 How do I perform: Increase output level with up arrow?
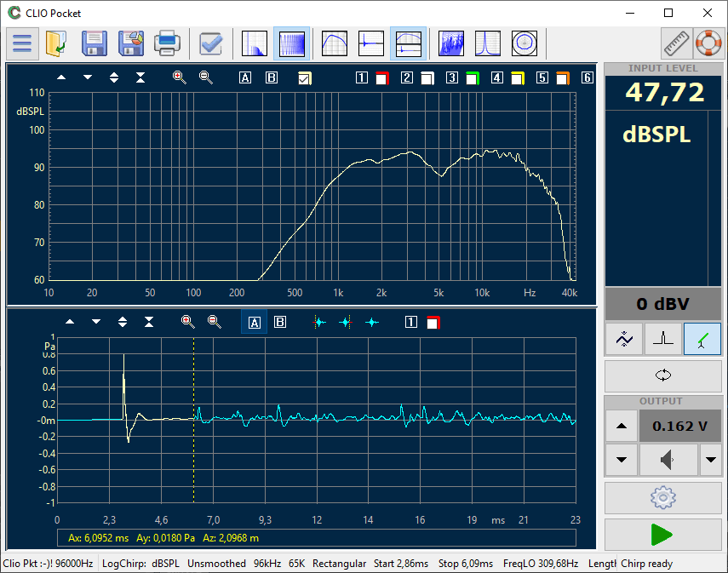tap(621, 426)
